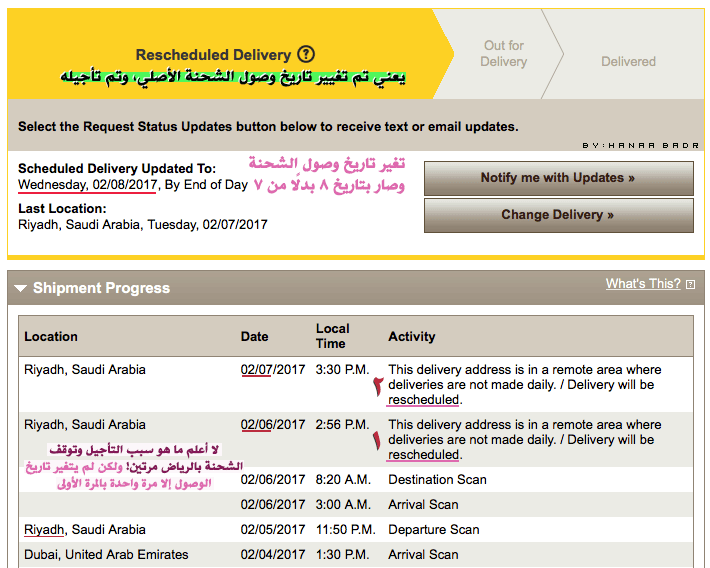This screenshot has width=710, height=568.
Task: Click the remote area message in the 2:56 P.M. row
Action: click(524, 439)
